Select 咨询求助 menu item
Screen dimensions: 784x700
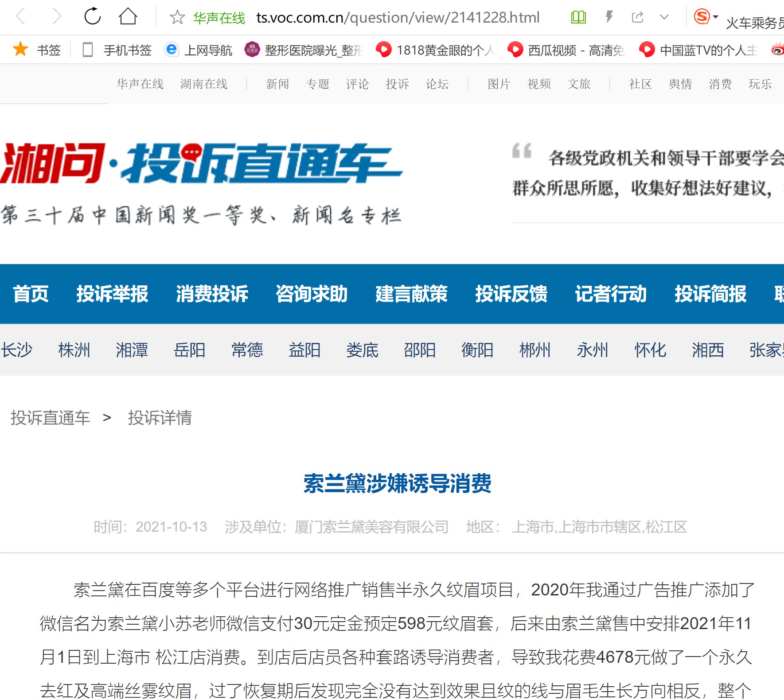point(312,294)
